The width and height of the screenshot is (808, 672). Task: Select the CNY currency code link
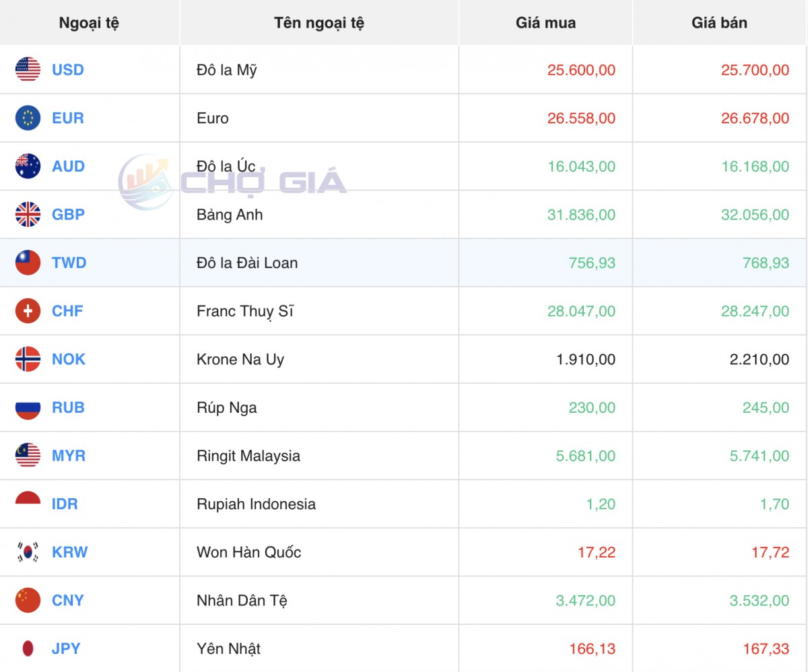[x=67, y=600]
